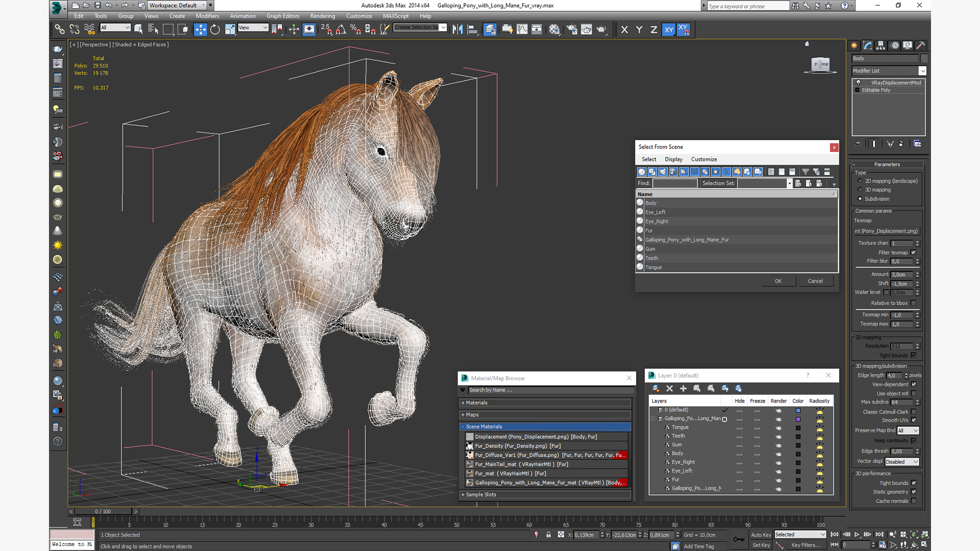
Task: Open the Utilities hammer panel tab
Action: (921, 45)
